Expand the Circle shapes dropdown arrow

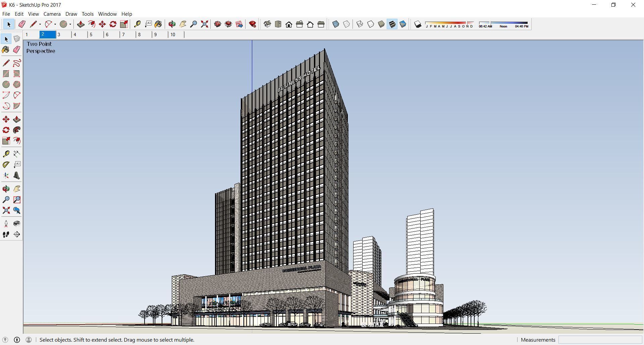70,24
